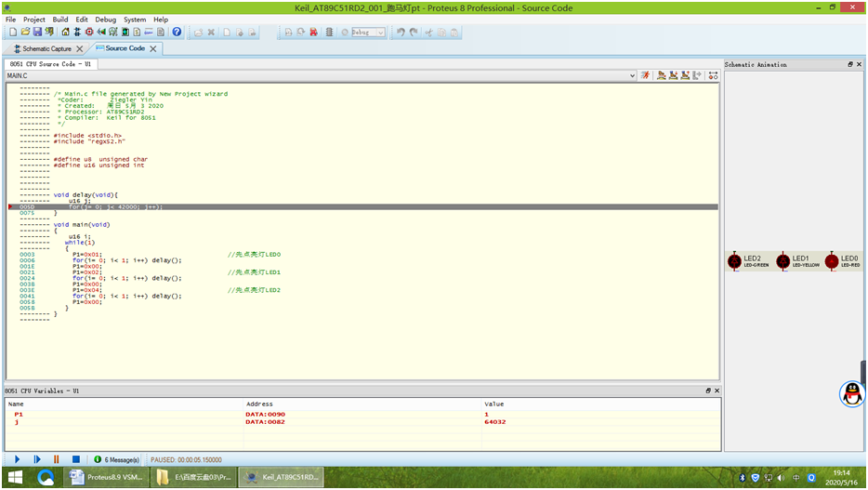Screen dimensions: 868x490
Task: Close the Source Code tab
Action: coord(153,48)
